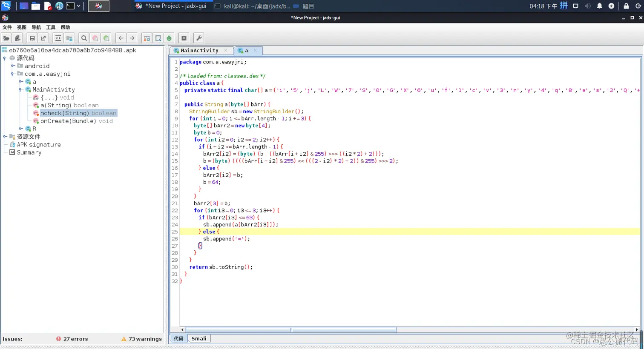Viewport: 644px width, 349px height.
Task: Open preferences with the wrench icon
Action: point(198,38)
